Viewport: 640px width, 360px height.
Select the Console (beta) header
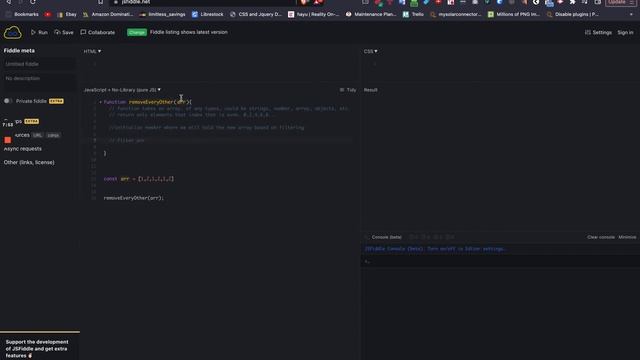point(387,237)
